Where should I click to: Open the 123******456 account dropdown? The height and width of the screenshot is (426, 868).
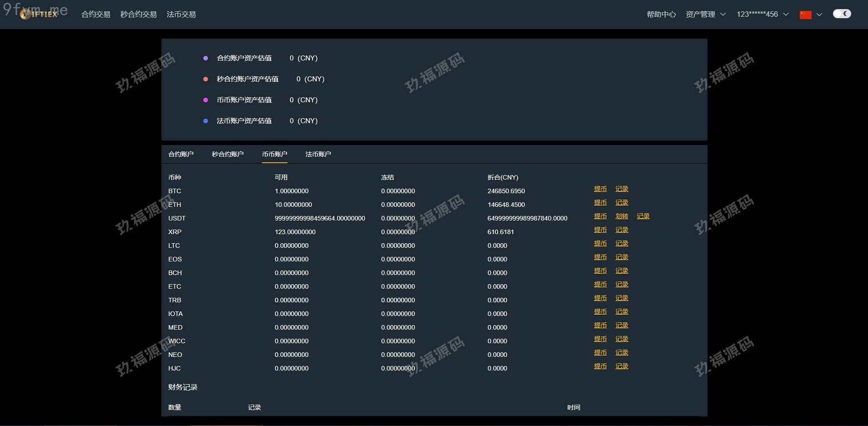click(x=762, y=15)
